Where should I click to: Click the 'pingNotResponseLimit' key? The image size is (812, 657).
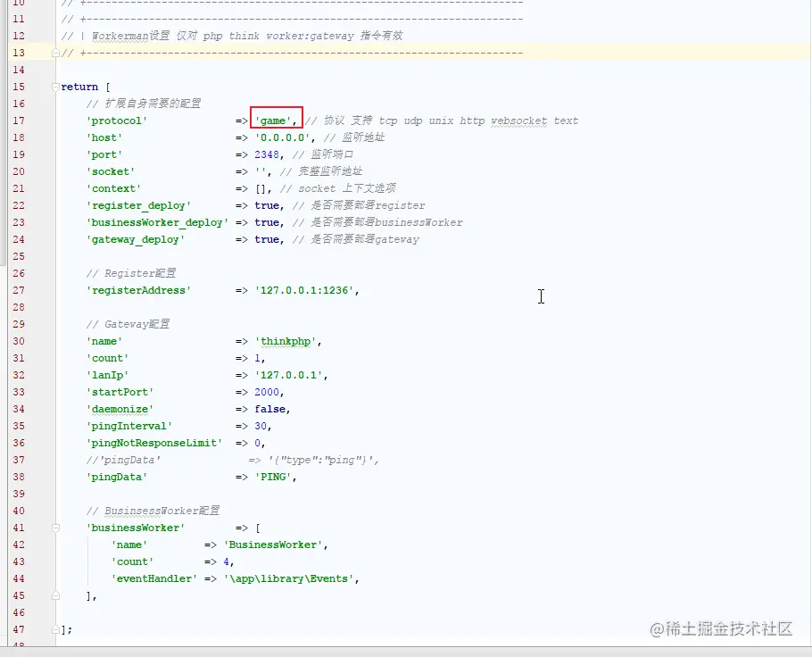[153, 443]
